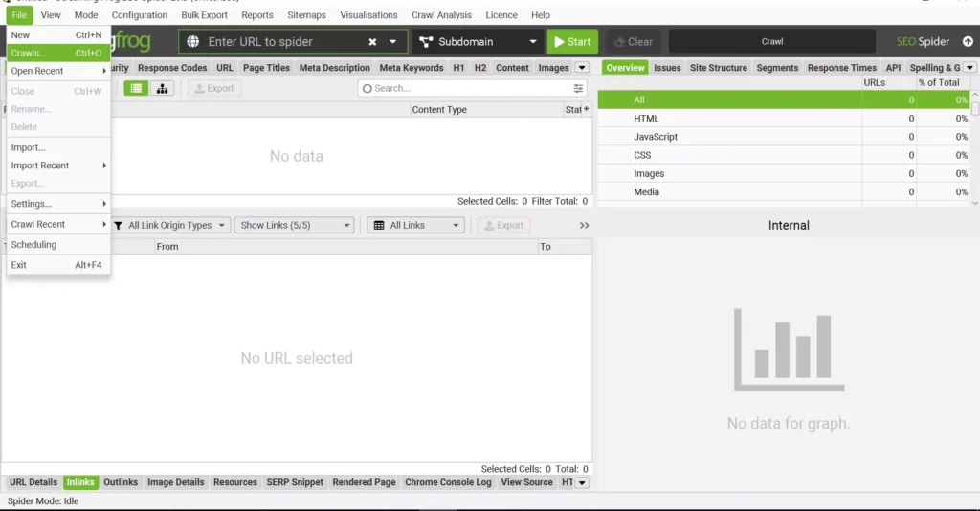Switch to Outlinks bottom tab

point(121,482)
